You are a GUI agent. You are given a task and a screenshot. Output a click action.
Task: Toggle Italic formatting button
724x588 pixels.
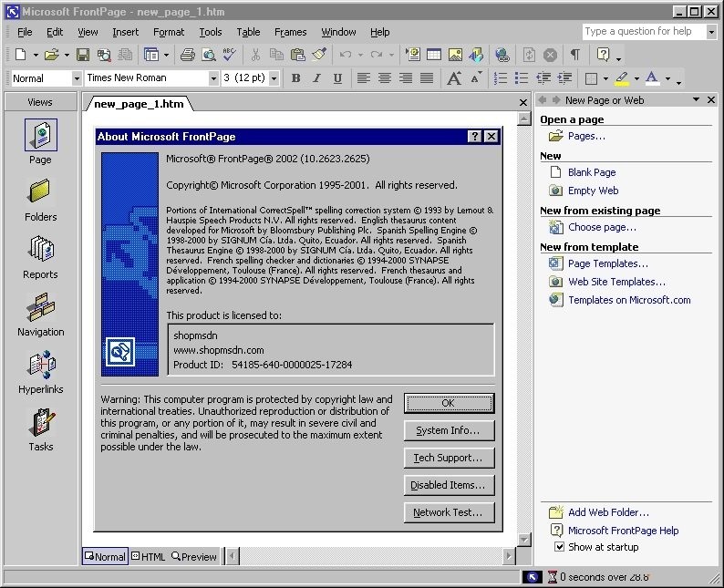[x=316, y=78]
